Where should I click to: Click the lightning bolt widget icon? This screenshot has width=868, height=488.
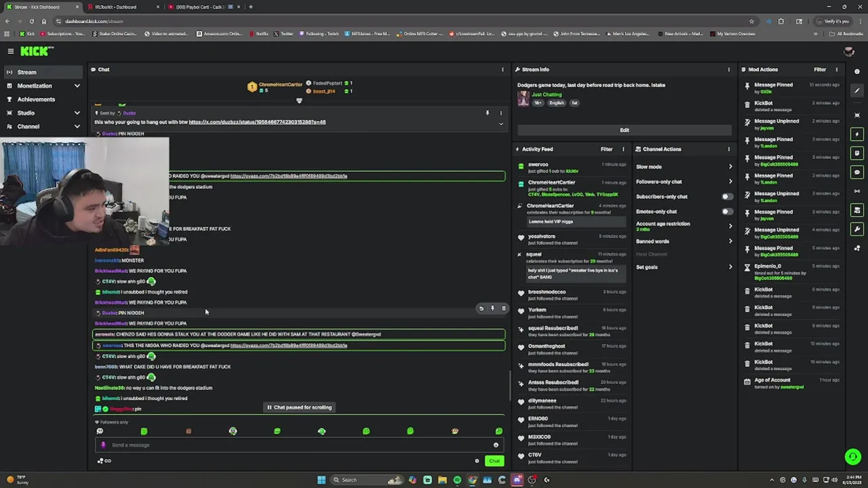coord(857,134)
